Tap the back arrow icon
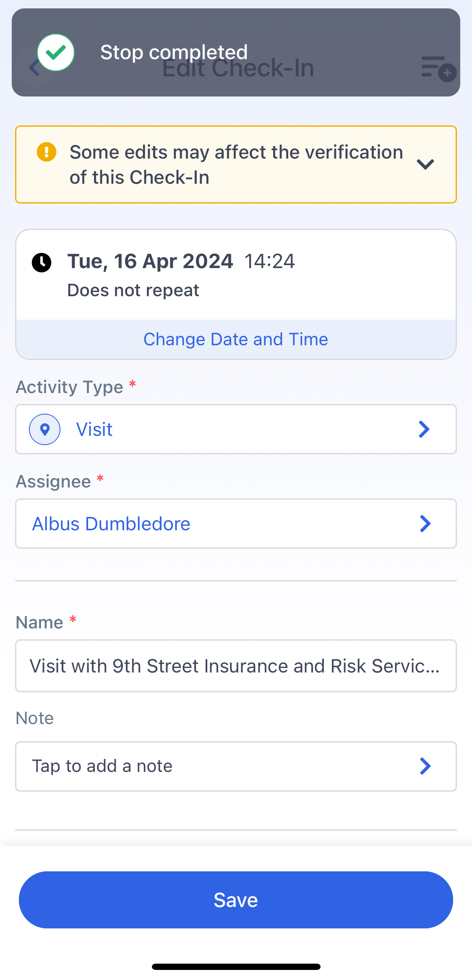This screenshot has height=980, width=472. coord(34,68)
